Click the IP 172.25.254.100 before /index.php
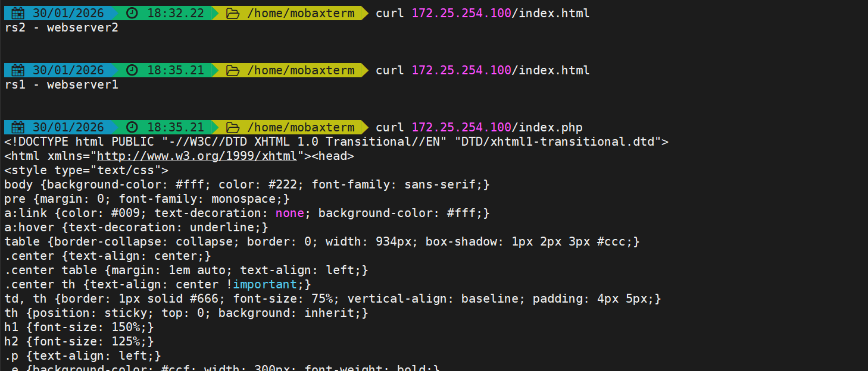This screenshot has height=371, width=868. point(461,127)
